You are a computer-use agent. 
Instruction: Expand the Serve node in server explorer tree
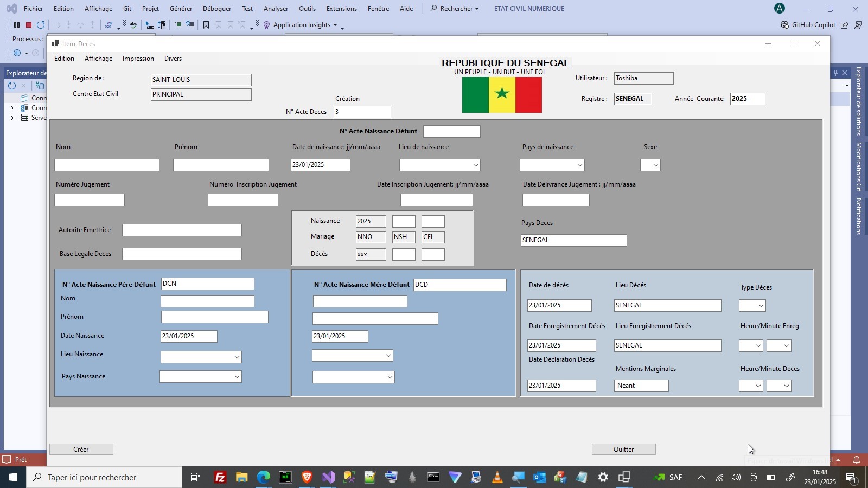(11, 118)
